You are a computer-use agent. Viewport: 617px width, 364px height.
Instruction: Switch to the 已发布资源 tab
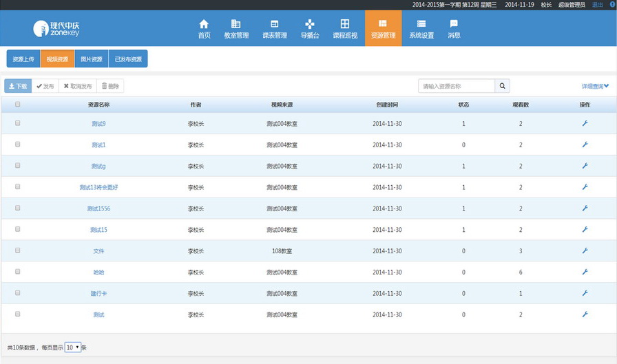point(128,59)
